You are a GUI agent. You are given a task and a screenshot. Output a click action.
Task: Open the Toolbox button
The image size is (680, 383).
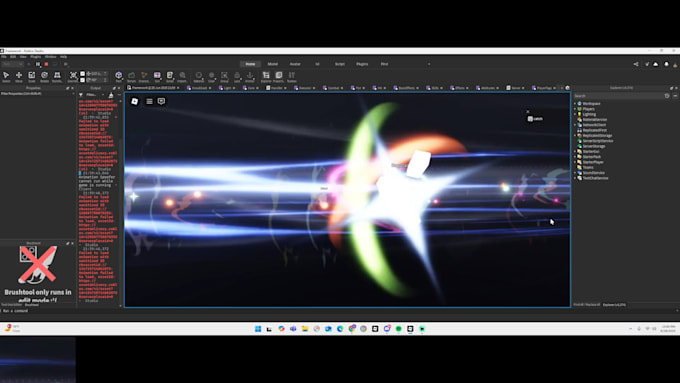(292, 77)
